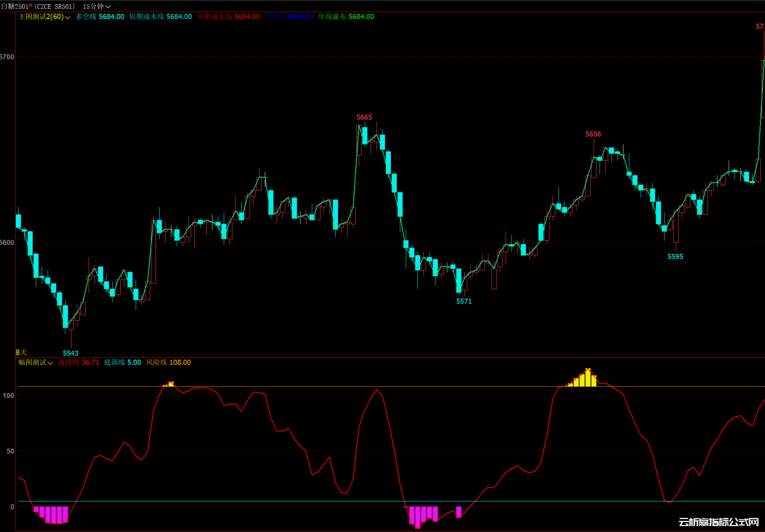Select the 中期成本线 indicator label
765x532 pixels.
[214, 16]
